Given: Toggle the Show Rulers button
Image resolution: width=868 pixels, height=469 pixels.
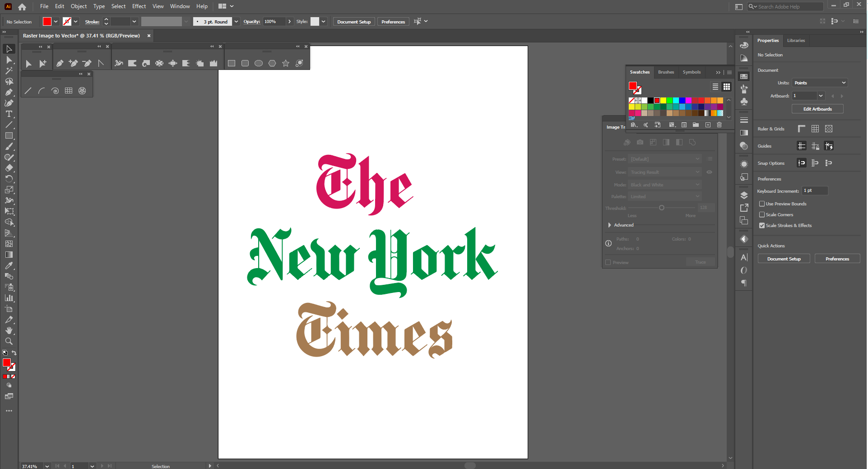Looking at the screenshot, I should tap(802, 129).
